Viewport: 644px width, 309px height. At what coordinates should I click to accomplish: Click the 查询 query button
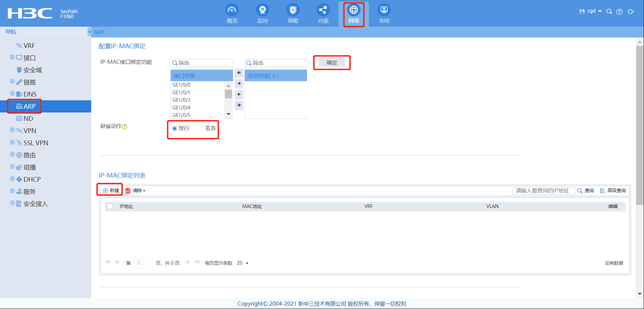point(586,190)
